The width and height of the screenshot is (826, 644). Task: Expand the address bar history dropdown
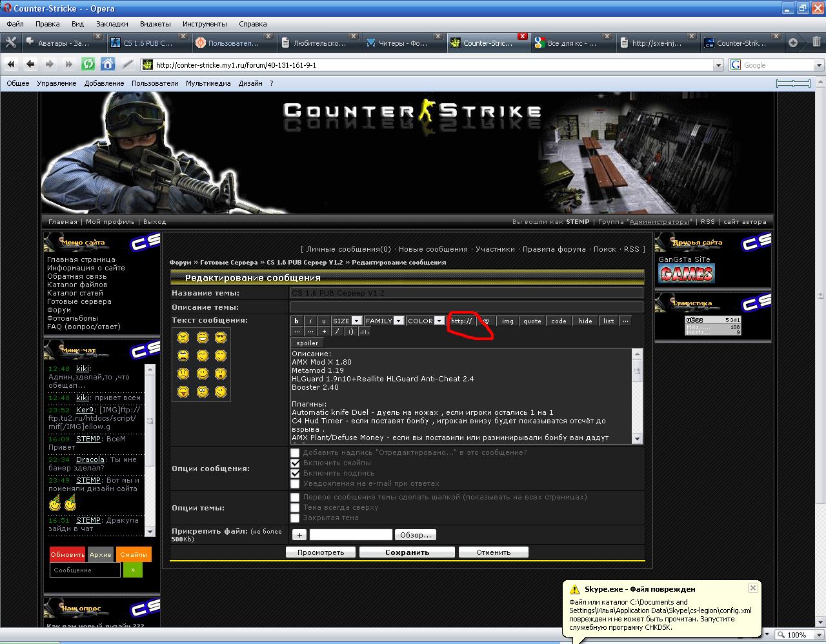click(x=718, y=65)
